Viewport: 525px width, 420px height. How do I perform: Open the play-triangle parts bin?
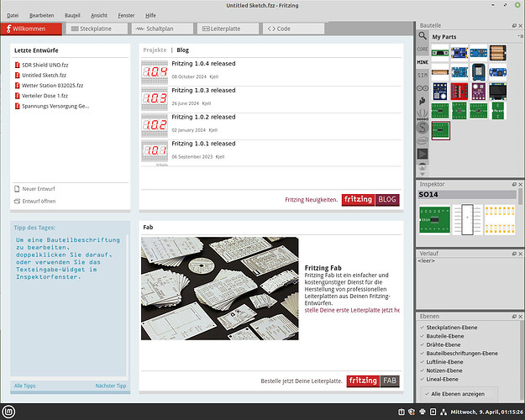(x=423, y=154)
